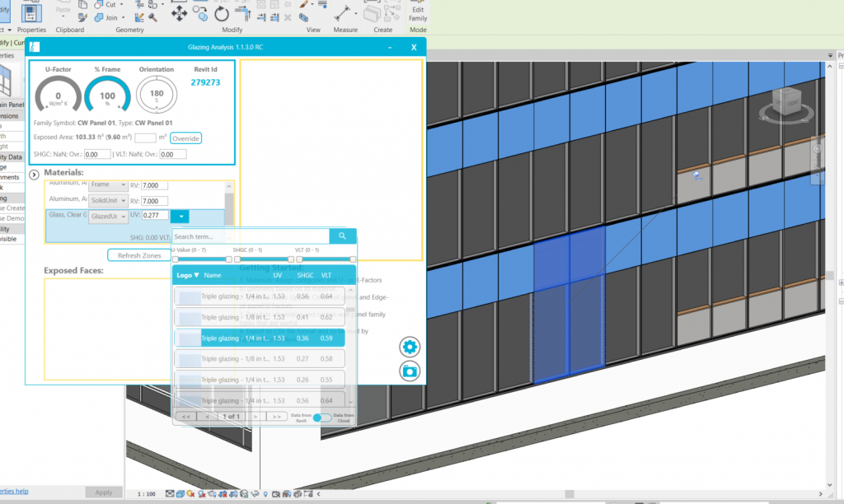
Task: Toggle Shadows icon in view control bar
Action: coord(201,493)
